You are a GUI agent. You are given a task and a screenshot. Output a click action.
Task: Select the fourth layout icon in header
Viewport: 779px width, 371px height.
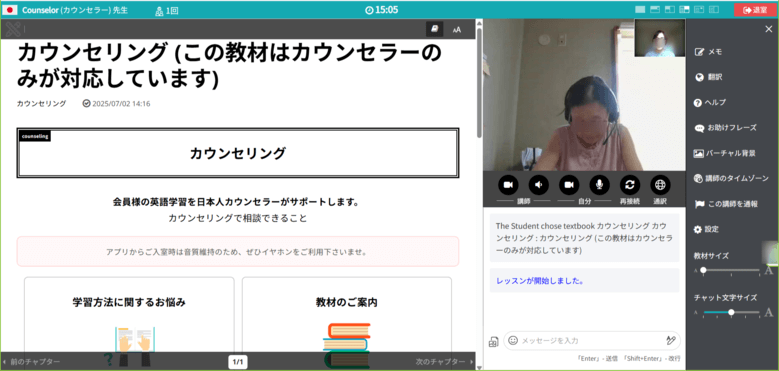[685, 9]
